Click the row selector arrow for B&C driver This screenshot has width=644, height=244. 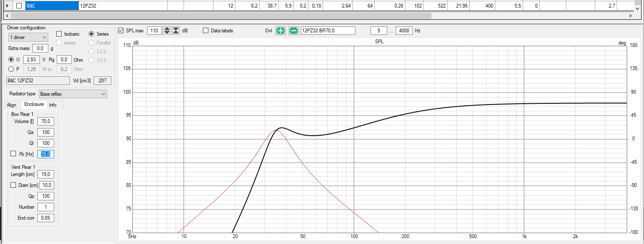7,5
